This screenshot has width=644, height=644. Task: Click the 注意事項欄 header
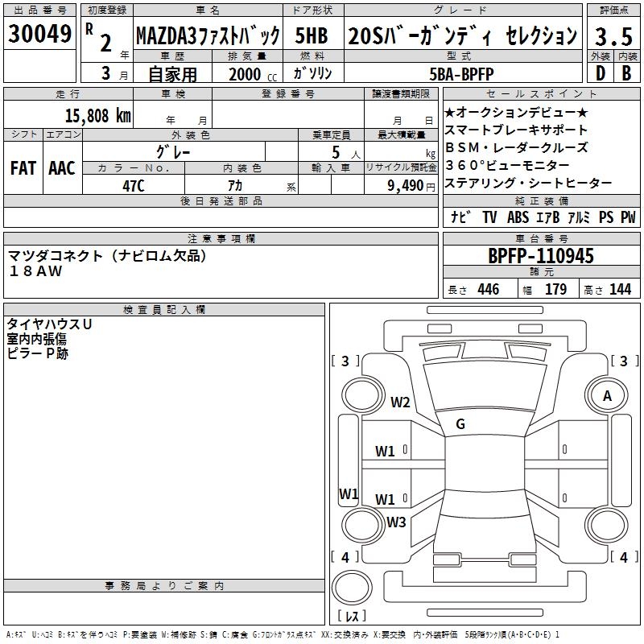221,238
